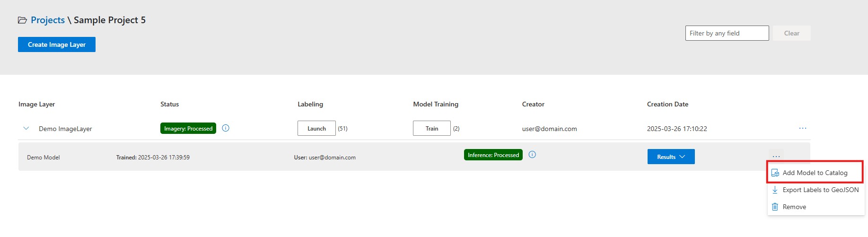Image resolution: width=868 pixels, height=237 pixels.
Task: Click the Trained: 2025-03-26 17:39:59 text
Action: tap(153, 158)
